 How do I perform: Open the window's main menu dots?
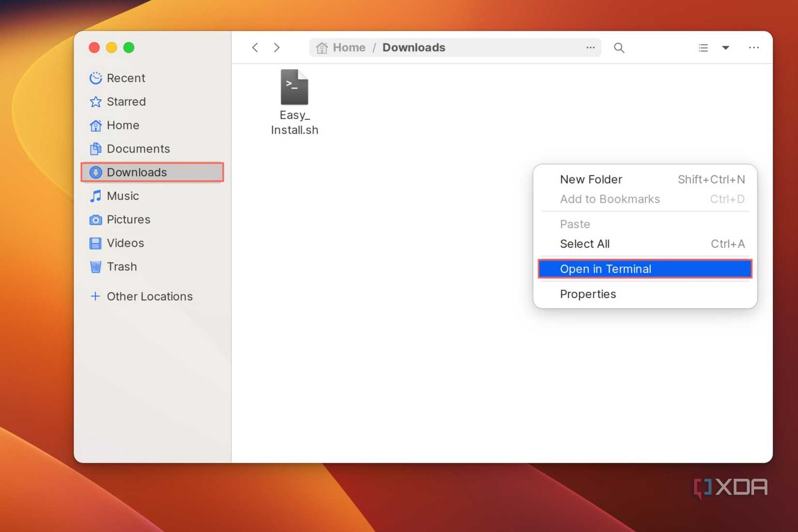[x=754, y=47]
